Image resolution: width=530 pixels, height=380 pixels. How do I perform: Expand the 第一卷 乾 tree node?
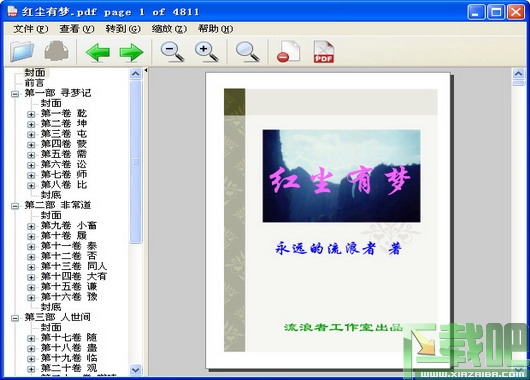click(31, 114)
